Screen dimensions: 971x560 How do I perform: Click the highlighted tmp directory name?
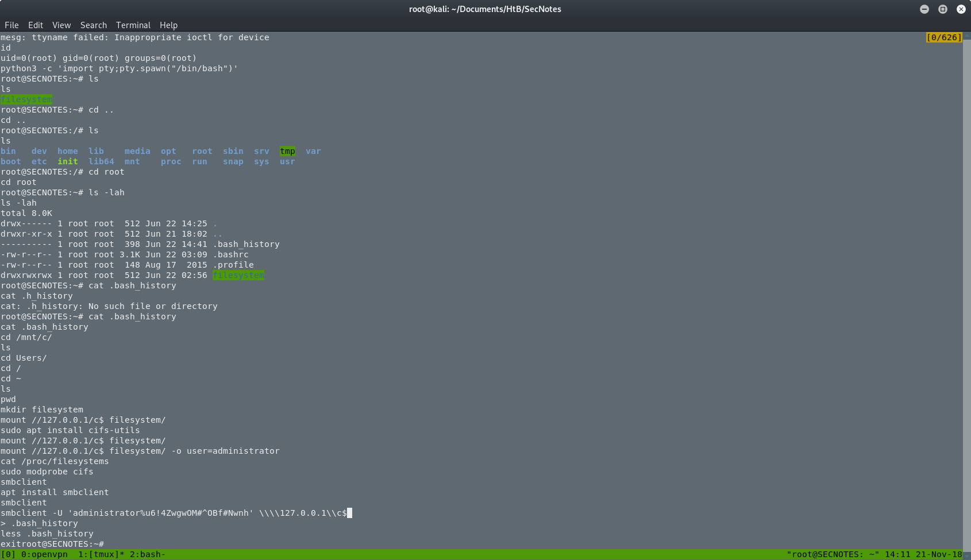(287, 151)
